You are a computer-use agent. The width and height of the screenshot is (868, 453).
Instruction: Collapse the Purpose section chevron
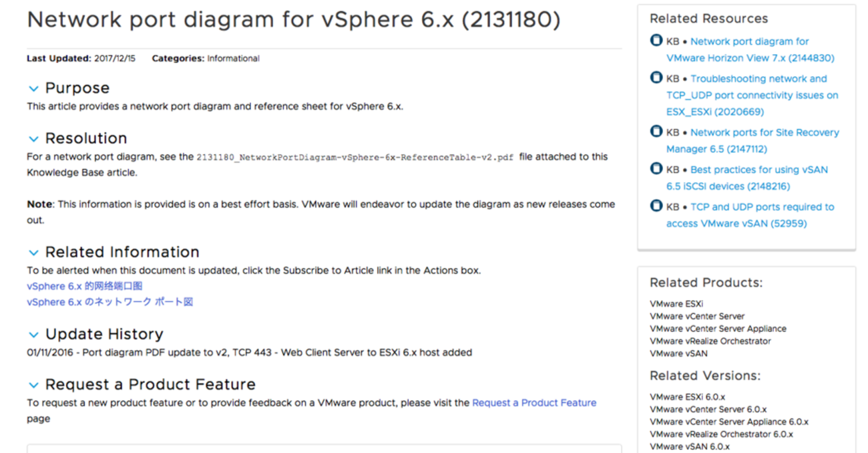coord(33,89)
